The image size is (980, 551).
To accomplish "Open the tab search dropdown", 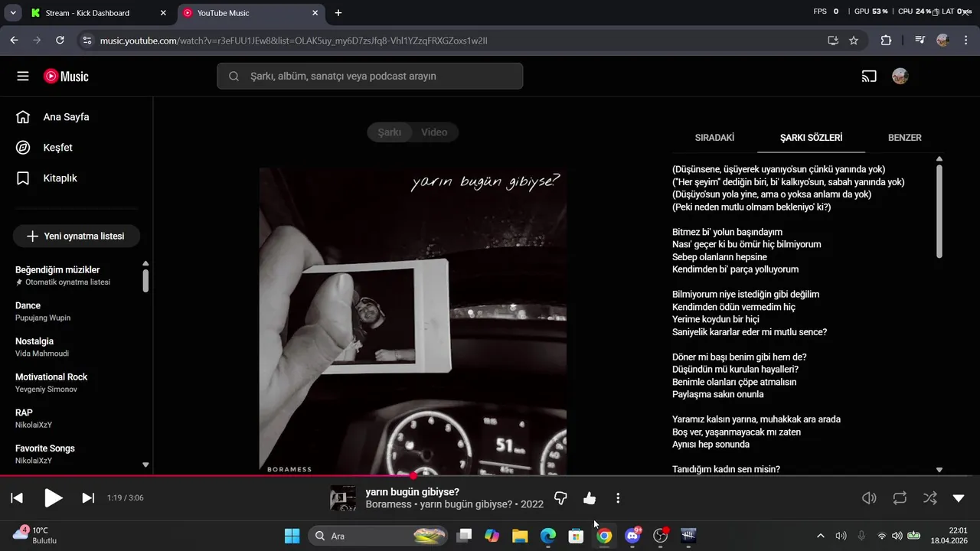I will 12,13.
